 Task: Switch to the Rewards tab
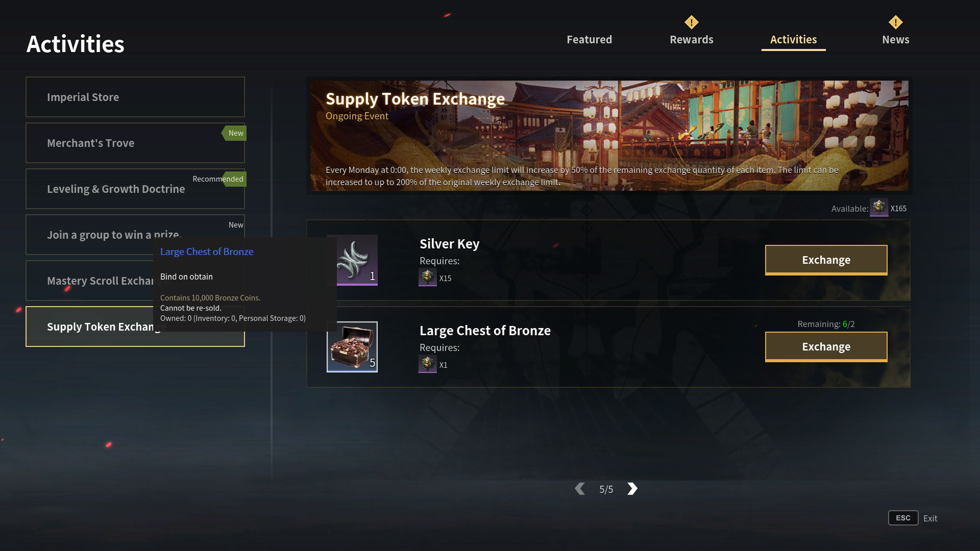click(x=692, y=39)
